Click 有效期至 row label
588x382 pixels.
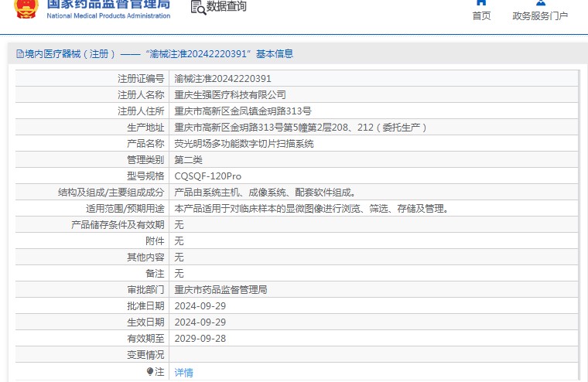145,339
